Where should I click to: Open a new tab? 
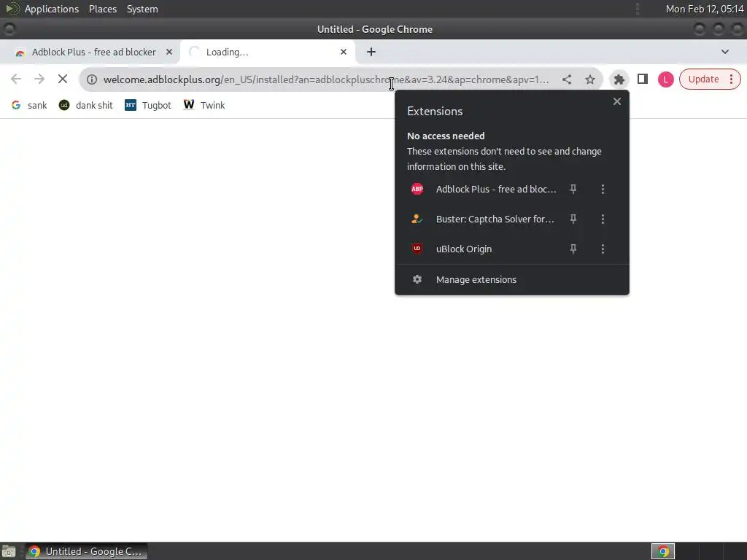[x=371, y=52]
